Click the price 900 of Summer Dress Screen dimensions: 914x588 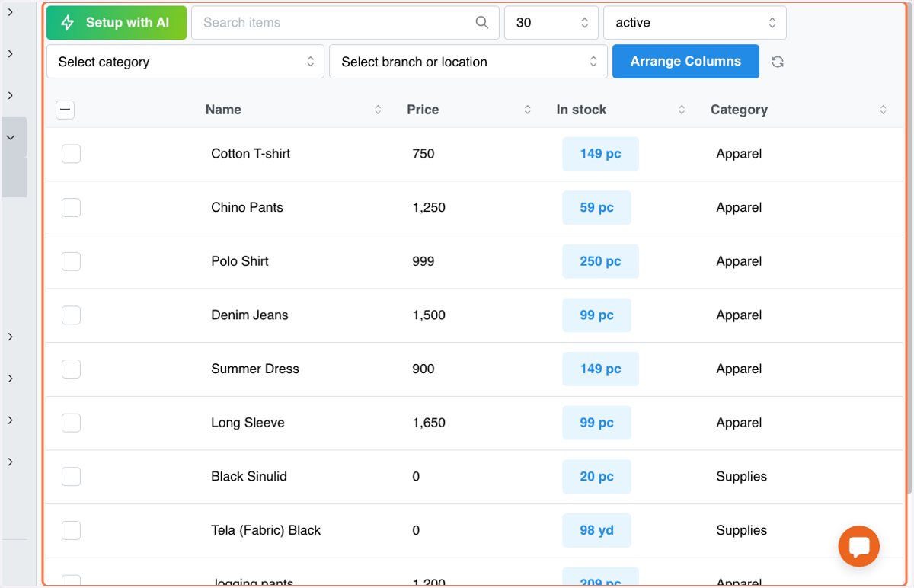point(423,369)
